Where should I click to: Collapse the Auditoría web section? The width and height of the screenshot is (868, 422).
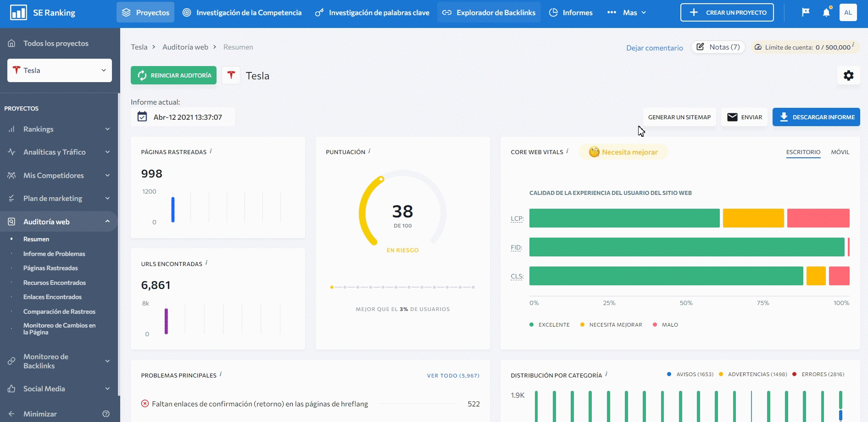tap(107, 222)
